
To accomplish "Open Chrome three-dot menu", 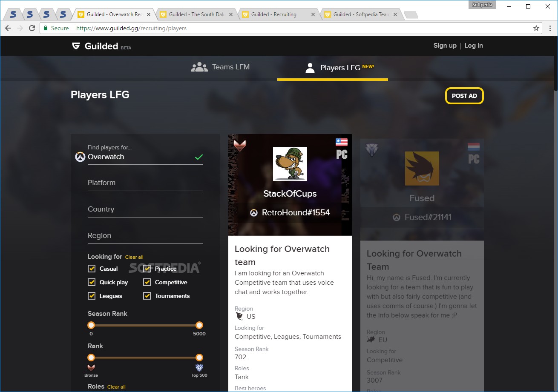I will 549,28.
